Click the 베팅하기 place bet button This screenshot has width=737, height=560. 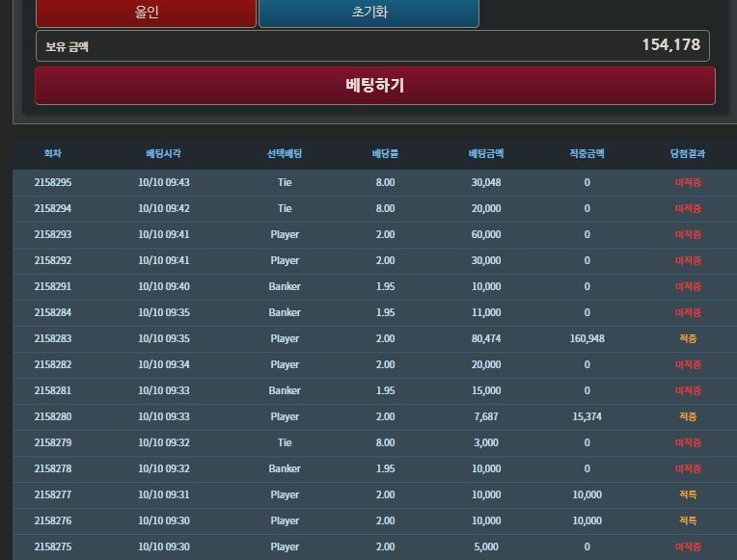[x=375, y=86]
